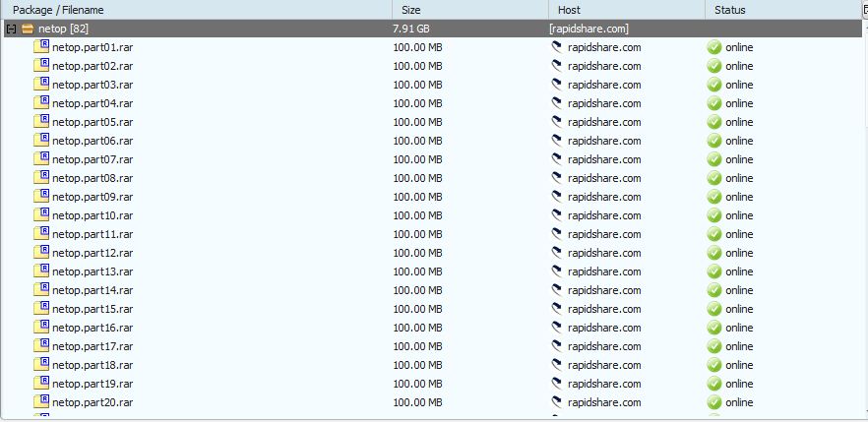
Task: Click the green online check for netop.part02.rar
Action: pyautogui.click(x=714, y=66)
